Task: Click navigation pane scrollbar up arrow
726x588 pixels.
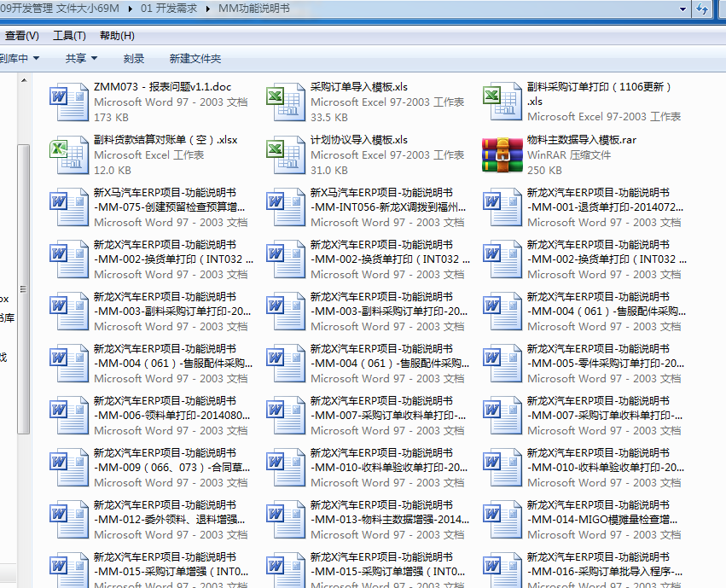Action: pyautogui.click(x=24, y=80)
